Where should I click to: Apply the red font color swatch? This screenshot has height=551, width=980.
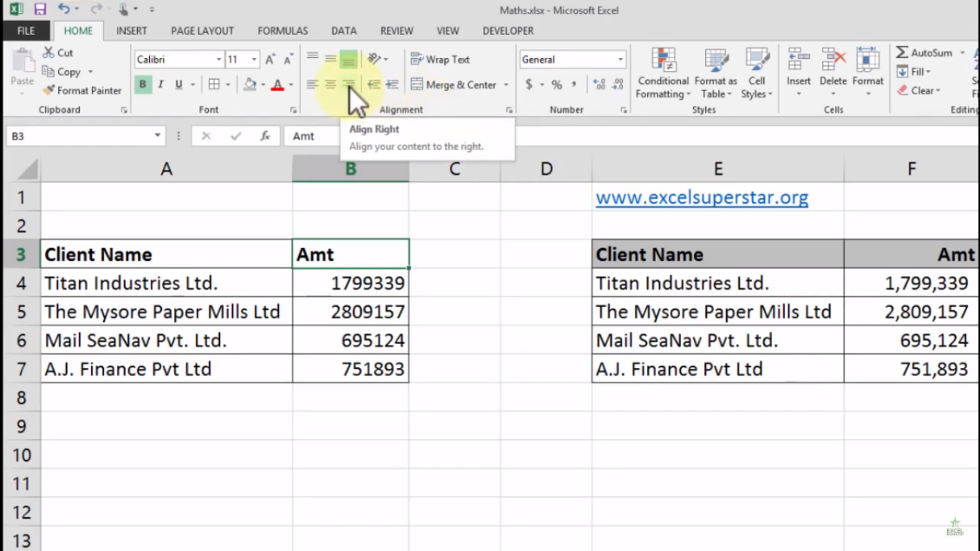[278, 84]
